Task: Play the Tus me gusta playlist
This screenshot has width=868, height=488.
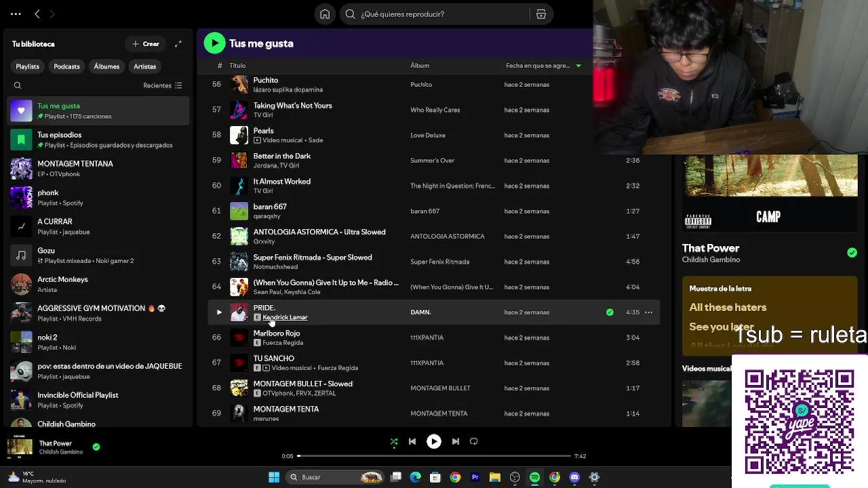Action: (x=214, y=43)
